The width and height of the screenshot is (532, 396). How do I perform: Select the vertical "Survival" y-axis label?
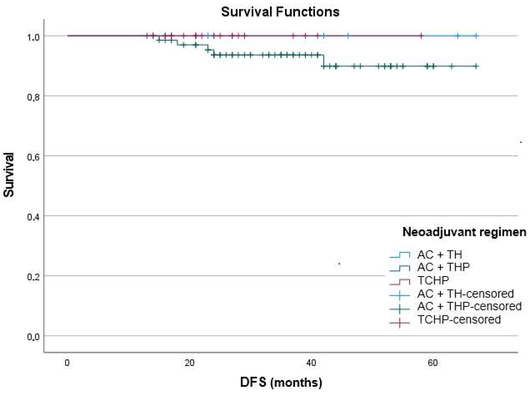click(x=9, y=175)
